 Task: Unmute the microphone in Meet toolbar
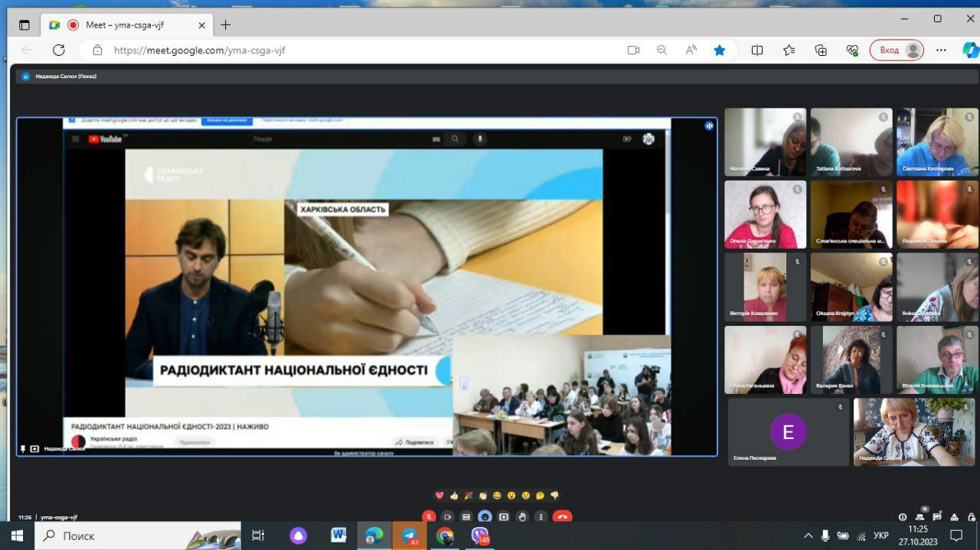pos(429,516)
